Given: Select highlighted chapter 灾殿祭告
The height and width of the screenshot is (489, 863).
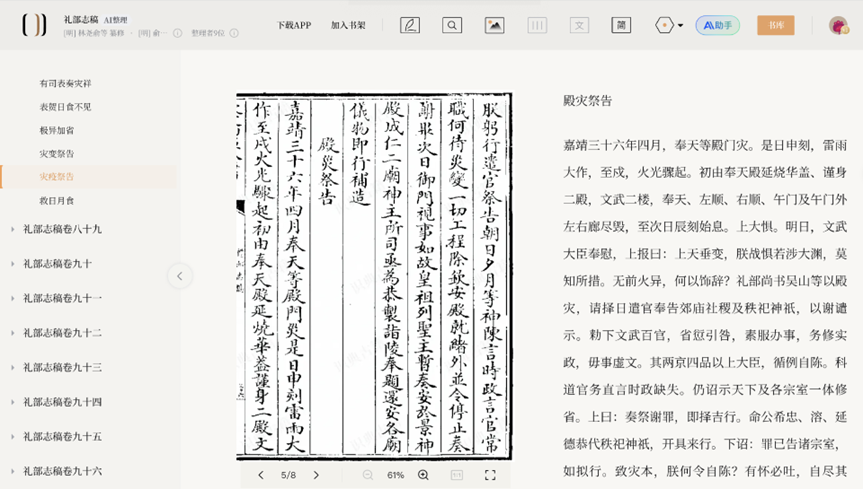Looking at the screenshot, I should click(x=57, y=177).
